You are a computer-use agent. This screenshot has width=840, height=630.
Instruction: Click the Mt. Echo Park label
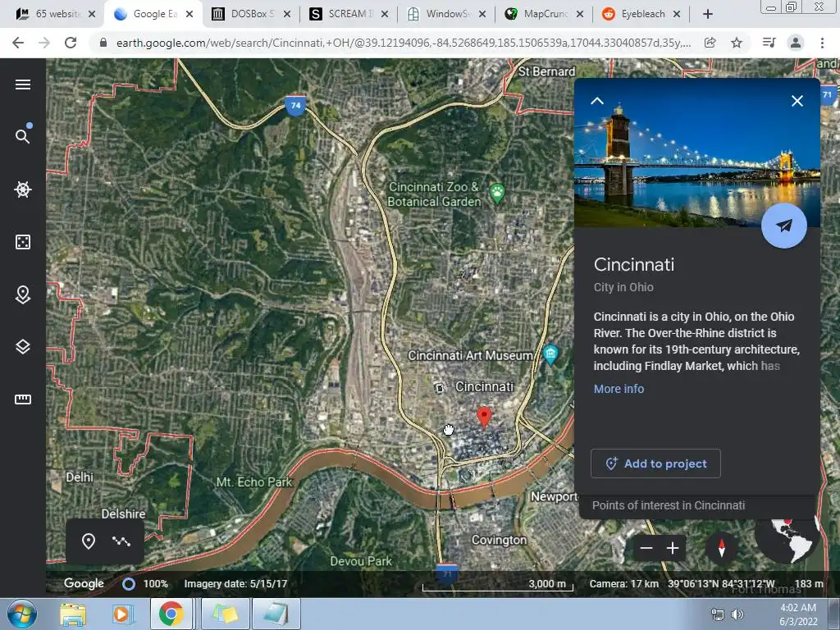pos(254,482)
